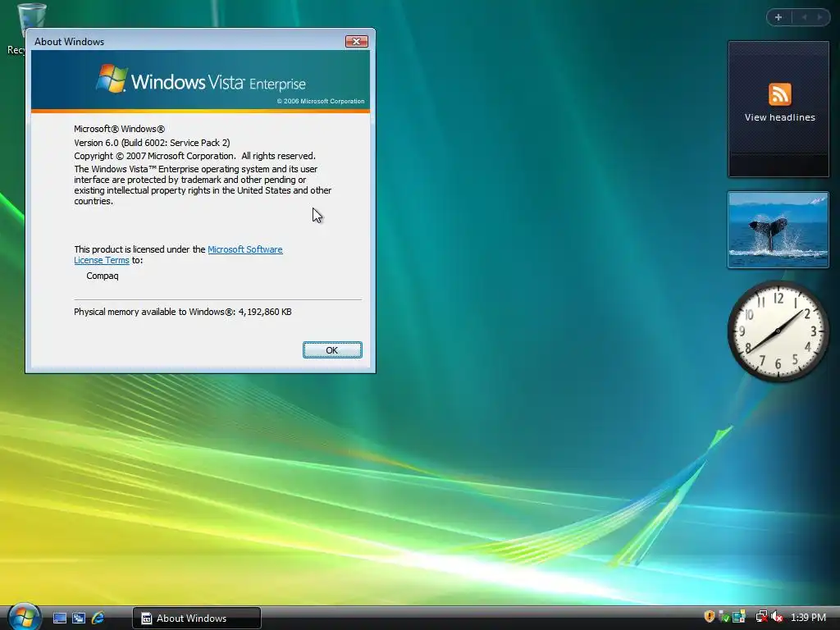Click Show Desktop in Quick Launch
Viewport: 840px width, 630px height.
point(60,618)
